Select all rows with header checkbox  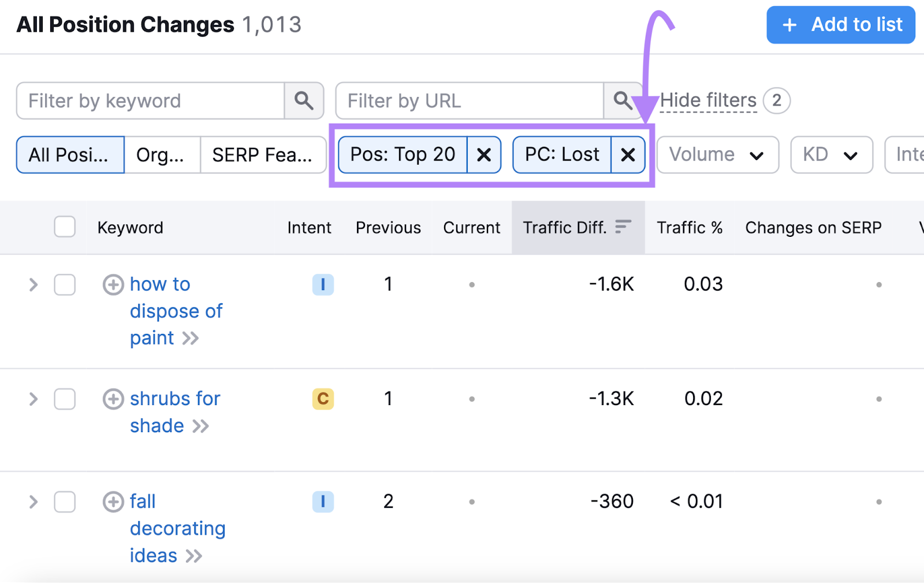point(65,227)
